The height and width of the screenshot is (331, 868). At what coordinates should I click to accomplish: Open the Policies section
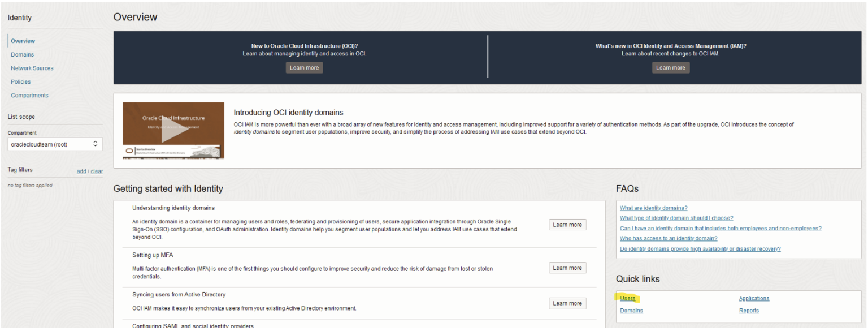point(20,81)
